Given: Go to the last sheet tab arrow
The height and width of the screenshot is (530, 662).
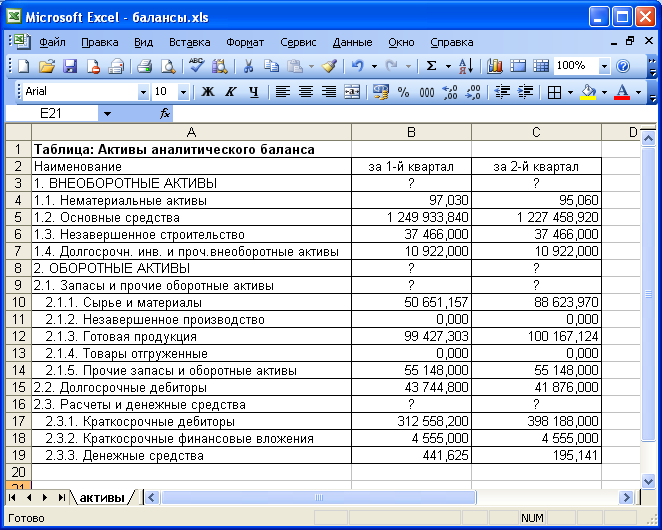Looking at the screenshot, I should click(x=62, y=497).
